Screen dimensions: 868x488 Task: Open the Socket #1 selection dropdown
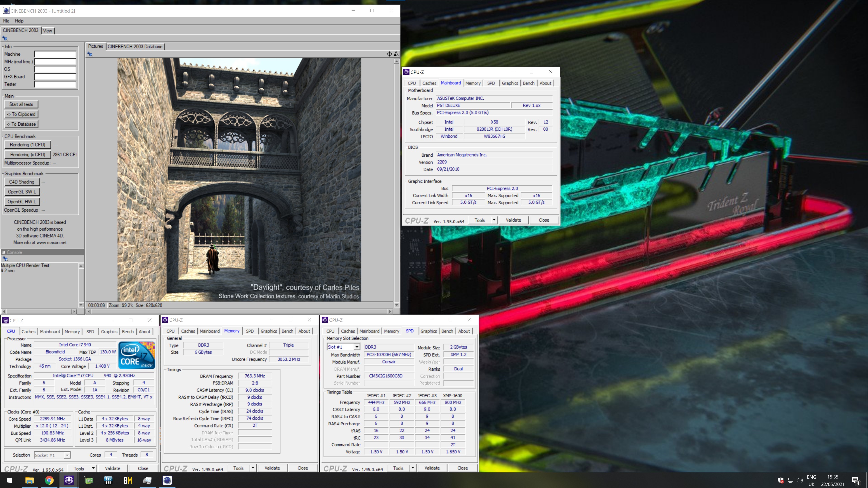pyautogui.click(x=67, y=455)
